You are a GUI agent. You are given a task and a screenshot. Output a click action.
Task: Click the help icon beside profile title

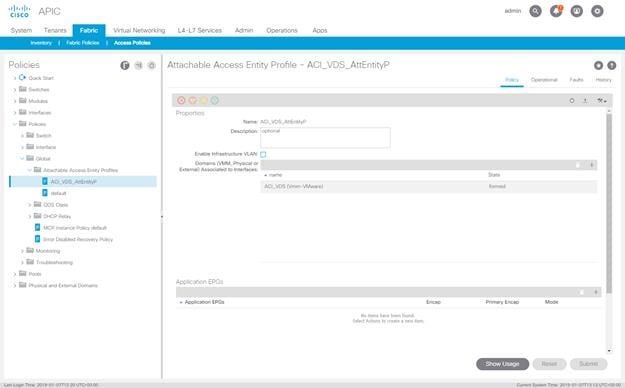611,65
